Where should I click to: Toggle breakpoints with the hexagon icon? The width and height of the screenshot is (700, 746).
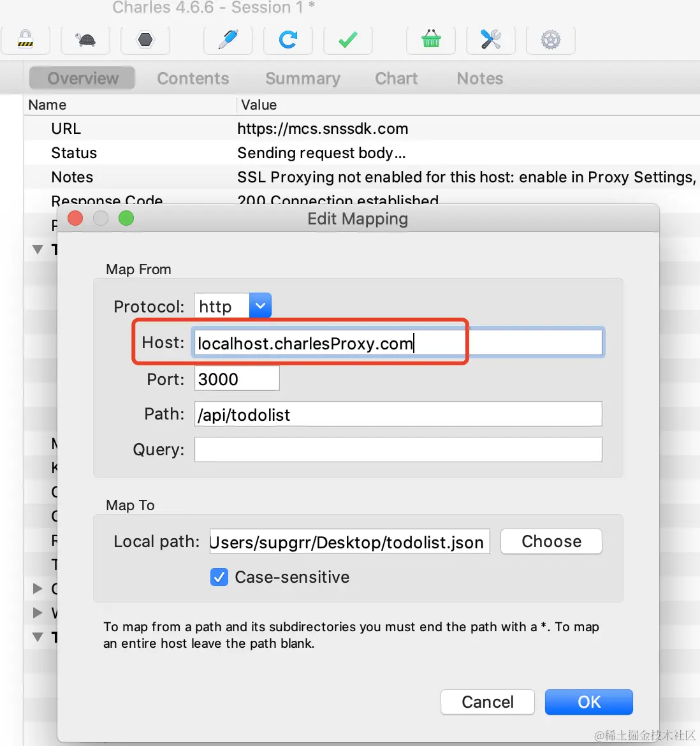[x=145, y=40]
